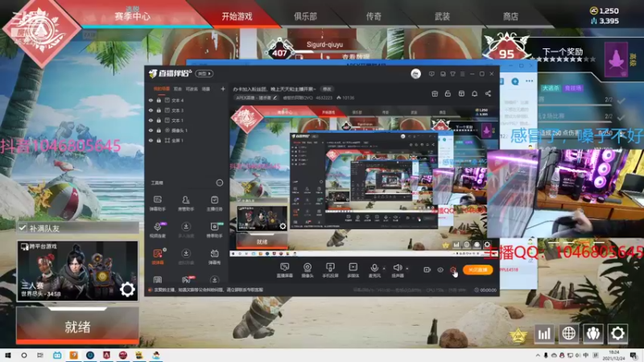The height and width of the screenshot is (362, 644).
Task: Click the 多人连麦 download tool
Action: coord(186,230)
